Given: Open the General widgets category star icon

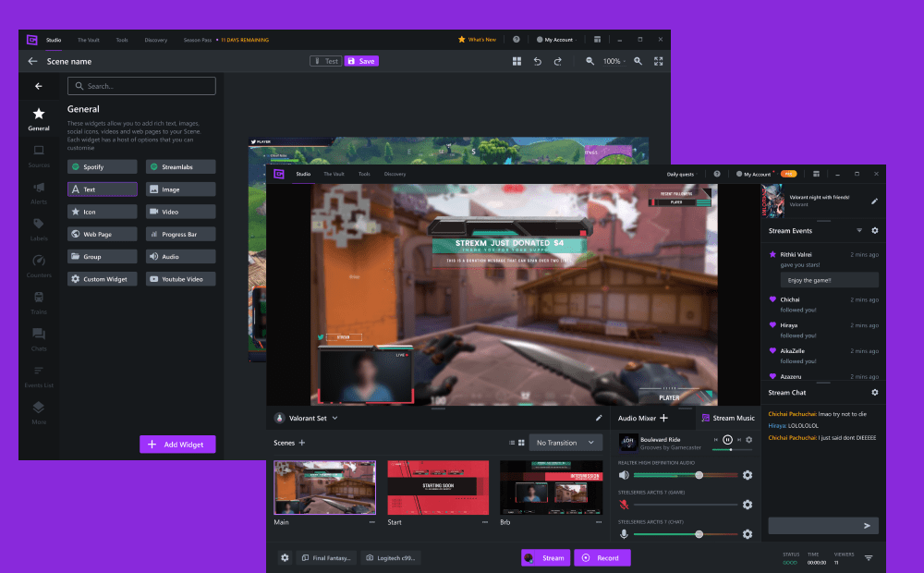Looking at the screenshot, I should click(39, 114).
